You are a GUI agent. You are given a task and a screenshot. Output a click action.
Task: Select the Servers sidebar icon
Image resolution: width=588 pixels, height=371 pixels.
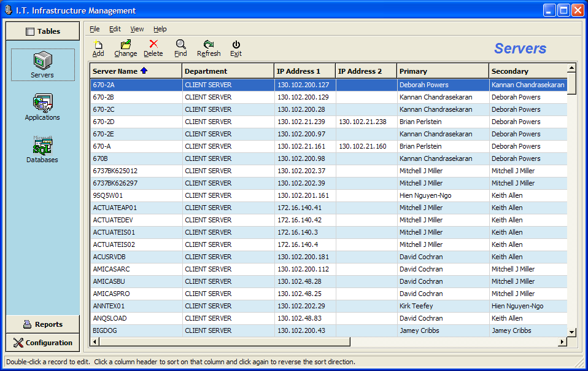pos(42,60)
